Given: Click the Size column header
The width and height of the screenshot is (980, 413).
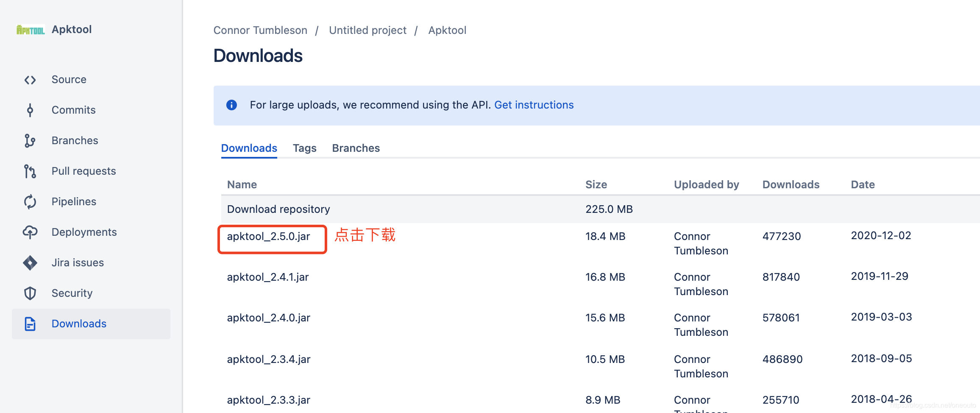Looking at the screenshot, I should tap(596, 184).
